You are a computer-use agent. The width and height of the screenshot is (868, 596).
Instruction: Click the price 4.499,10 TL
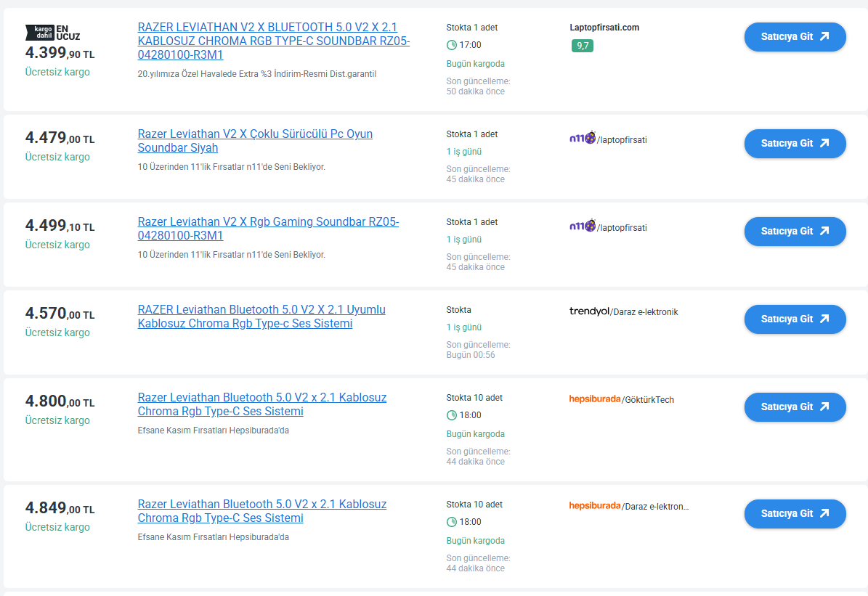tap(60, 225)
